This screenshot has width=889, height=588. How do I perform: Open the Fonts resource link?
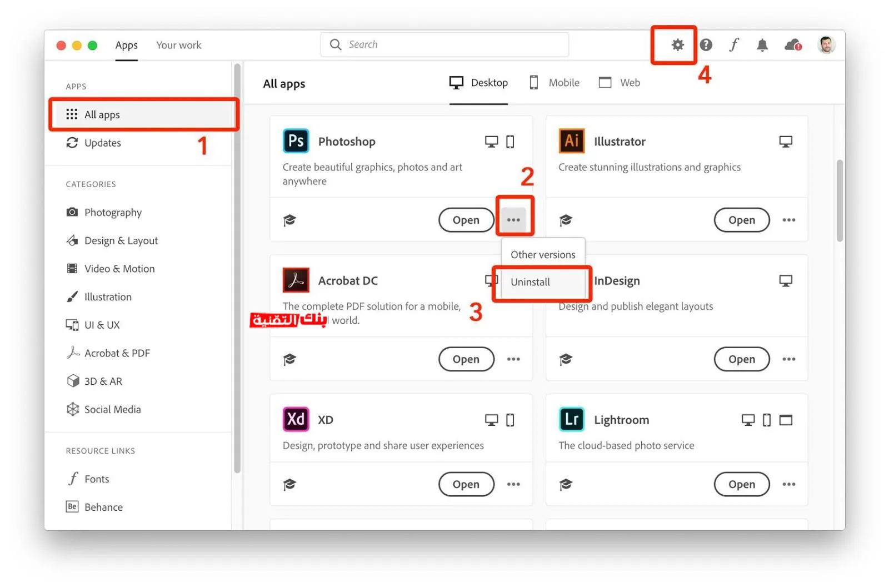pyautogui.click(x=139, y=479)
